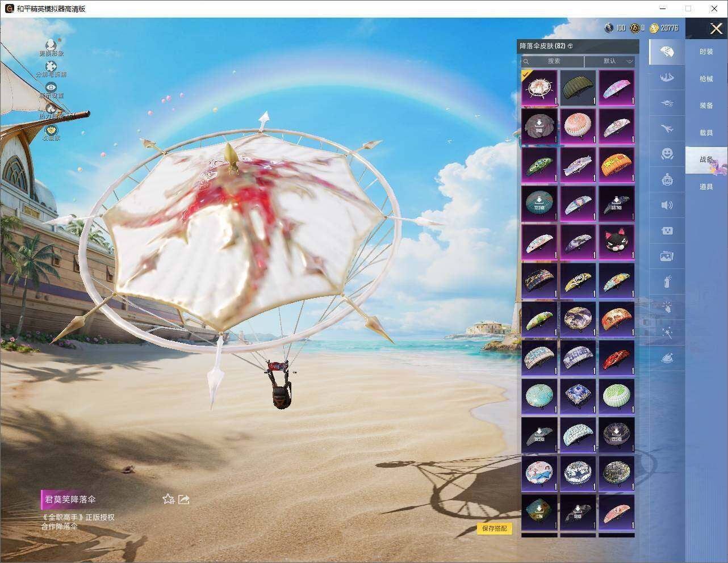Select the drone category sidebar icon
This screenshot has height=563, width=728.
click(x=667, y=103)
